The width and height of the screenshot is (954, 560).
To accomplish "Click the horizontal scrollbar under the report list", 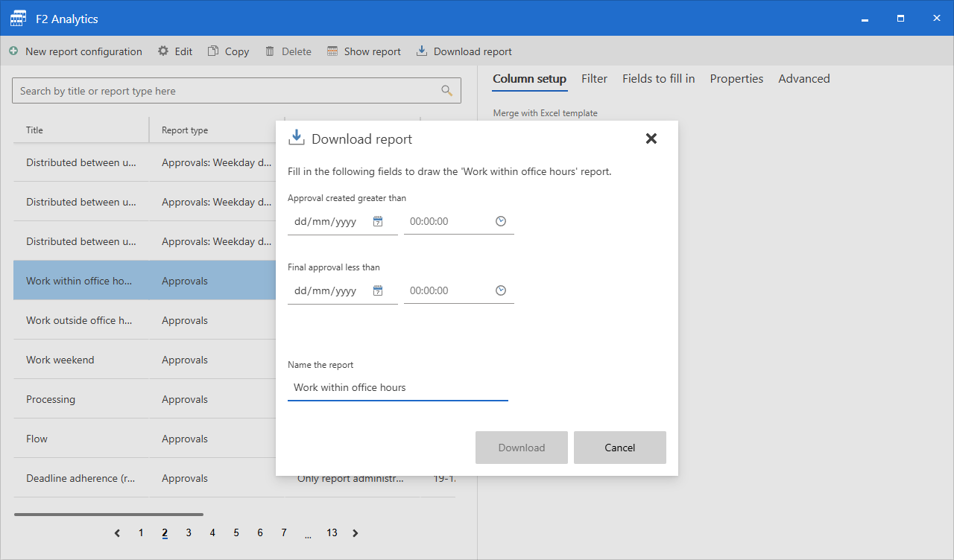I will coord(109,515).
